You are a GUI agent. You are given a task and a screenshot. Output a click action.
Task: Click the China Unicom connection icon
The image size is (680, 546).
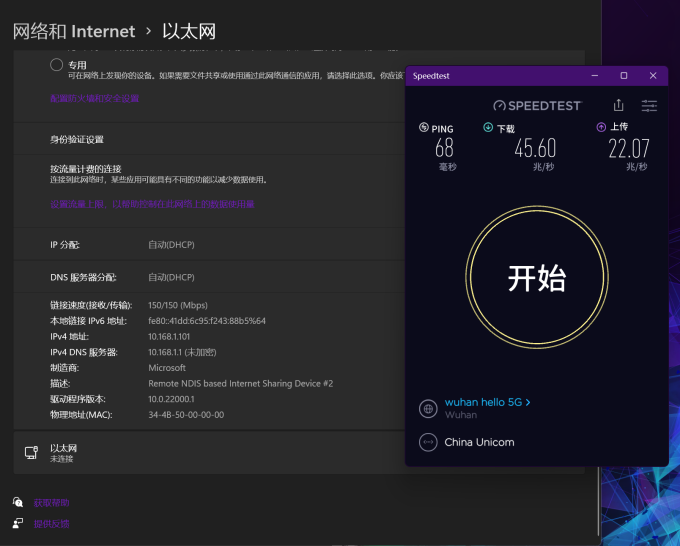click(x=428, y=442)
